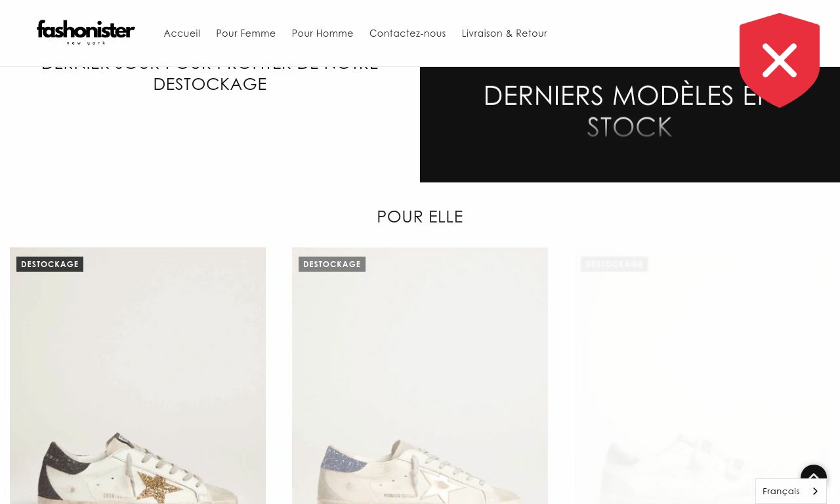Click the fashonister New York logo
The image size is (840, 504).
[86, 33]
